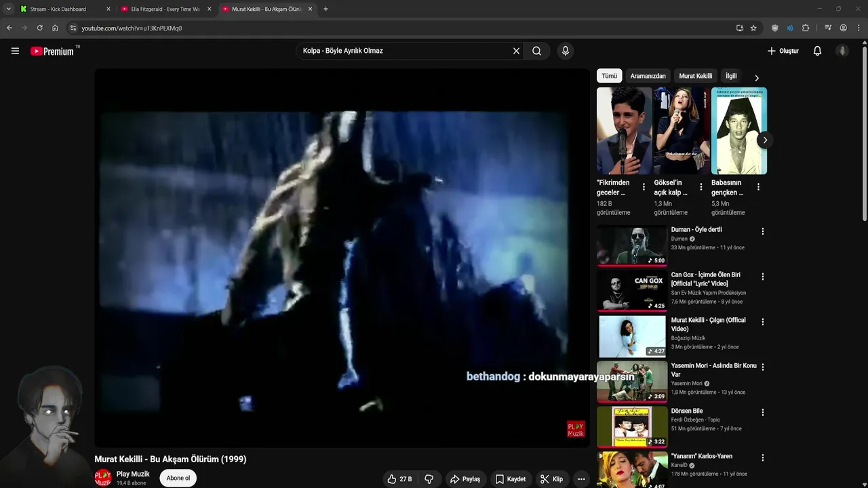Screen dimensions: 868x488
Task: Open the Oluştur create menu
Action: (783, 51)
